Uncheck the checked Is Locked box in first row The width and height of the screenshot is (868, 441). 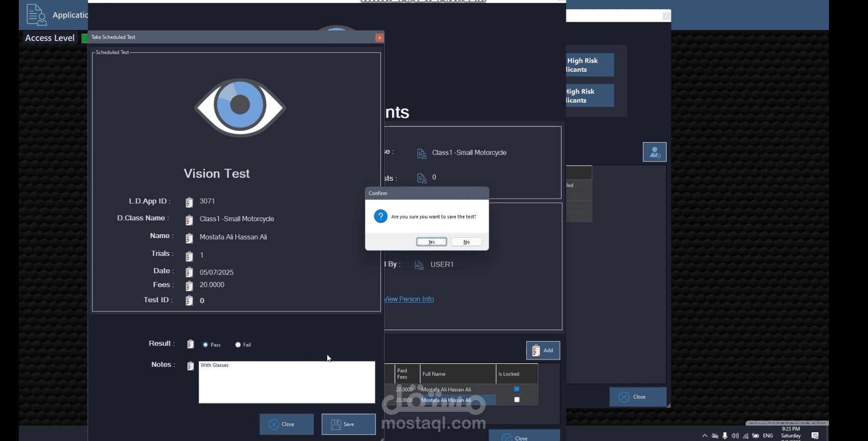click(x=517, y=389)
